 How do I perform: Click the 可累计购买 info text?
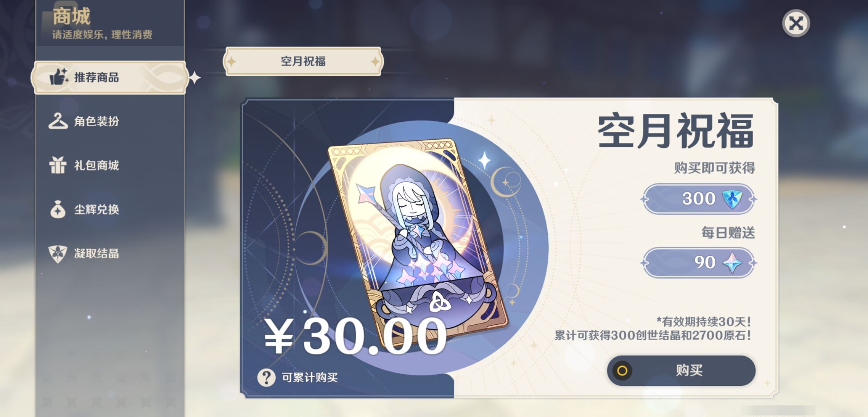pos(310,377)
